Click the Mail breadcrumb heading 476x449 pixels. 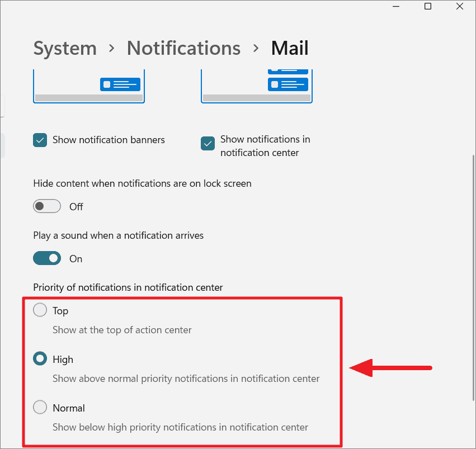pos(289,49)
